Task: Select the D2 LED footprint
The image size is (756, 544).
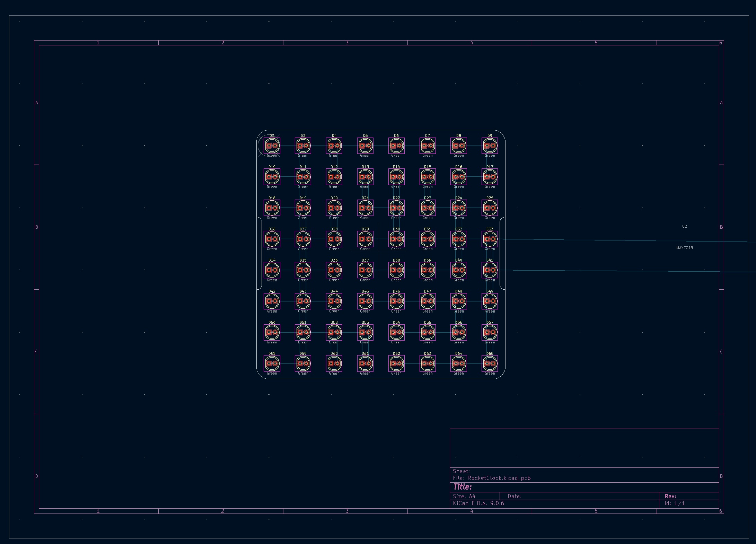Action: tap(272, 146)
